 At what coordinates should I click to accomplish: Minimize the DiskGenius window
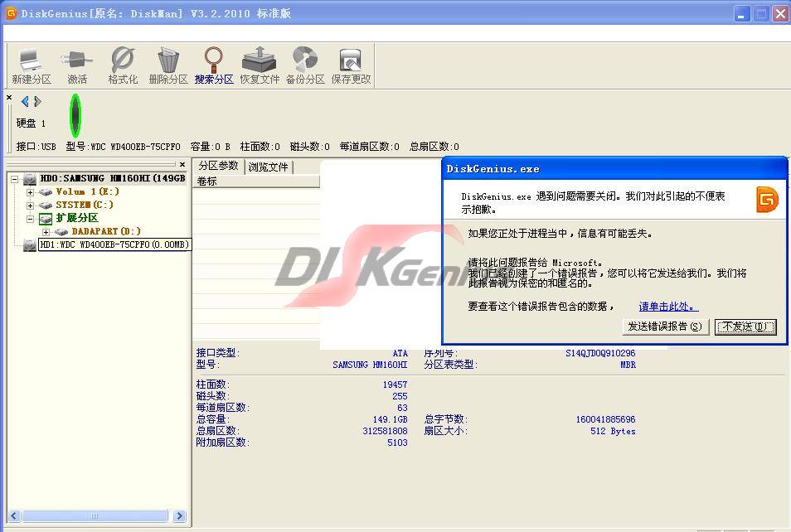pos(741,14)
